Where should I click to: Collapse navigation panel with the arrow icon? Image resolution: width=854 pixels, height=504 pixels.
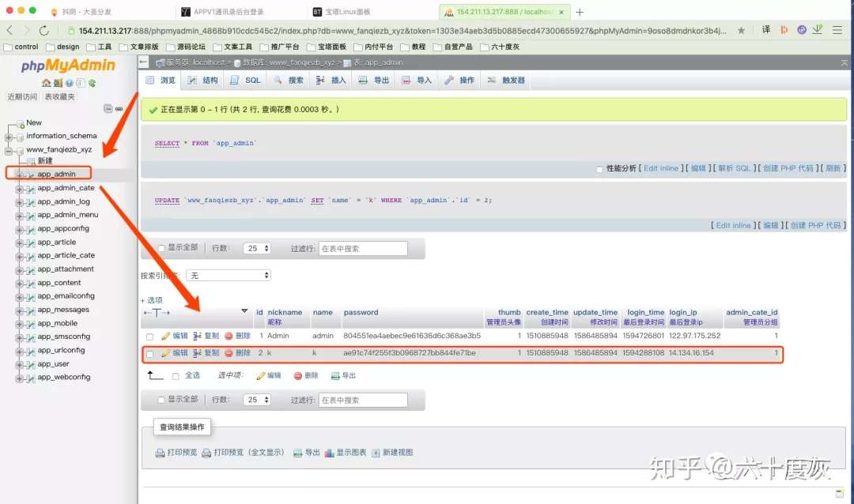(x=143, y=62)
